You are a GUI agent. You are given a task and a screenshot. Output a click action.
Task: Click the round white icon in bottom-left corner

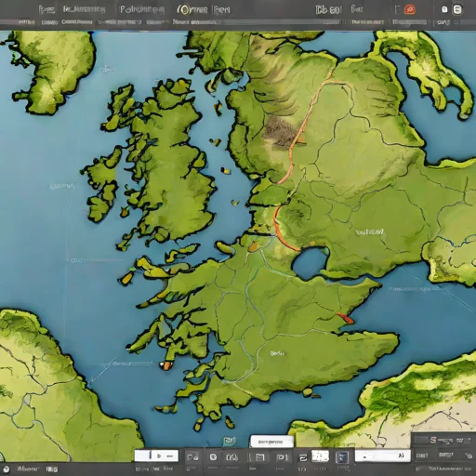point(6,469)
